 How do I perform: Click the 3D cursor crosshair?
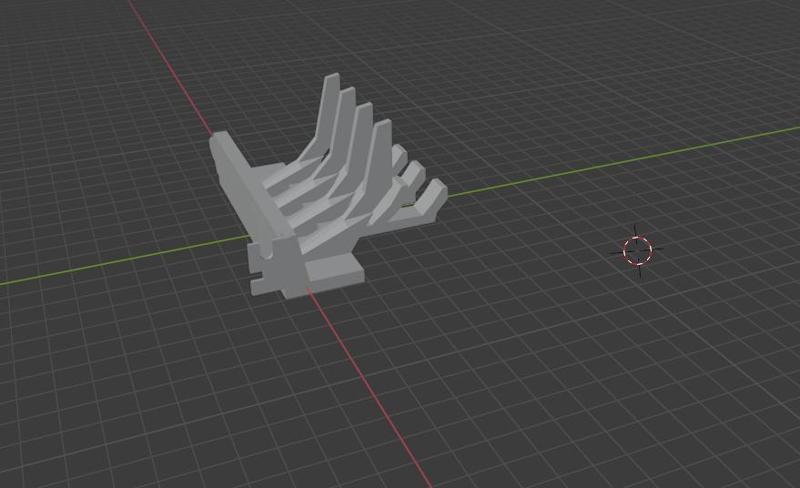click(x=638, y=251)
